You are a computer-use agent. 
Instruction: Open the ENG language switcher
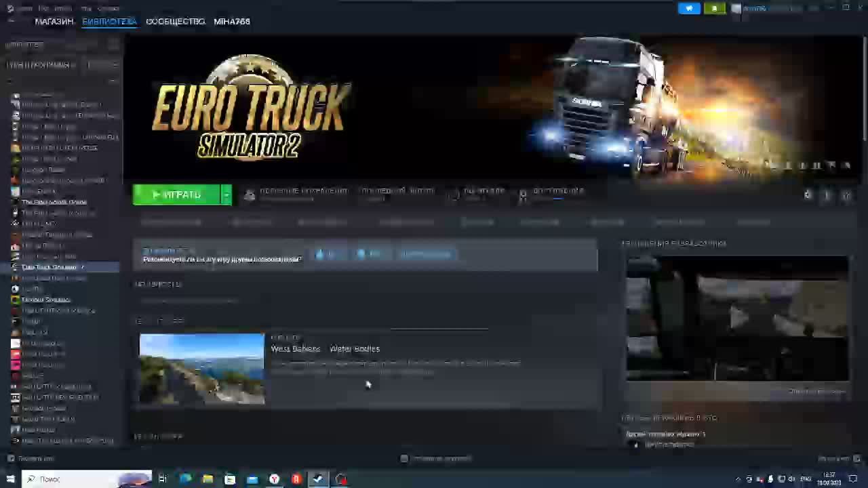tap(806, 479)
